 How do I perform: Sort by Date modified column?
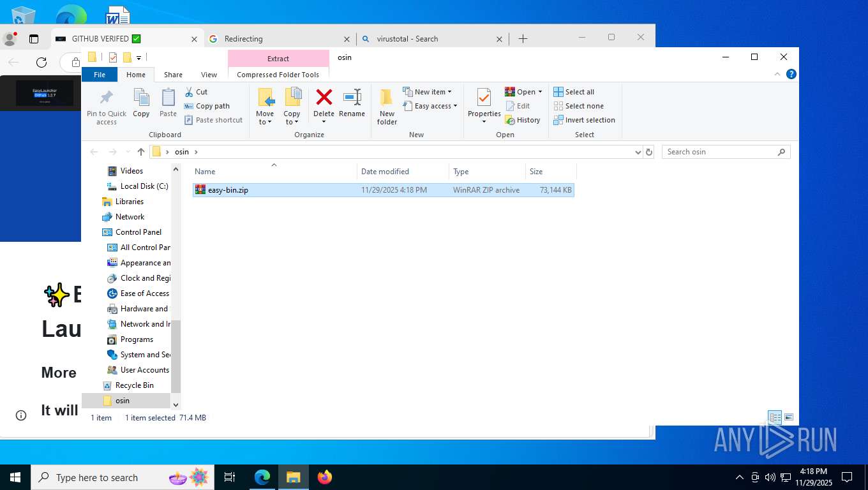tap(403, 171)
